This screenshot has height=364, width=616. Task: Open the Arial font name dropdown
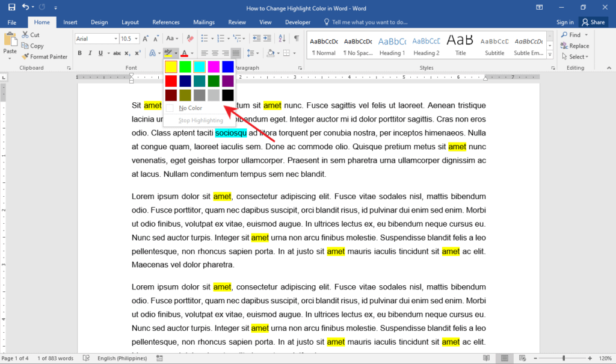point(116,39)
